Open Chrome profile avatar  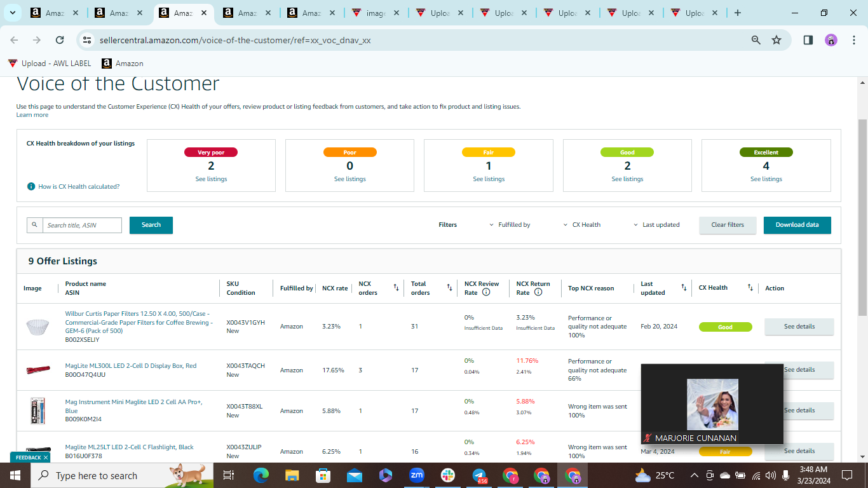tap(831, 40)
